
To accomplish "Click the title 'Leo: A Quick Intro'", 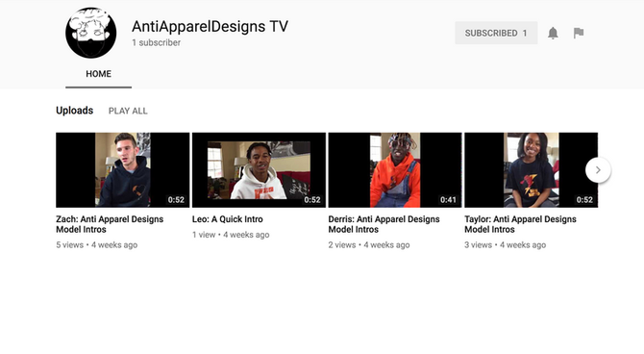I will [228, 219].
